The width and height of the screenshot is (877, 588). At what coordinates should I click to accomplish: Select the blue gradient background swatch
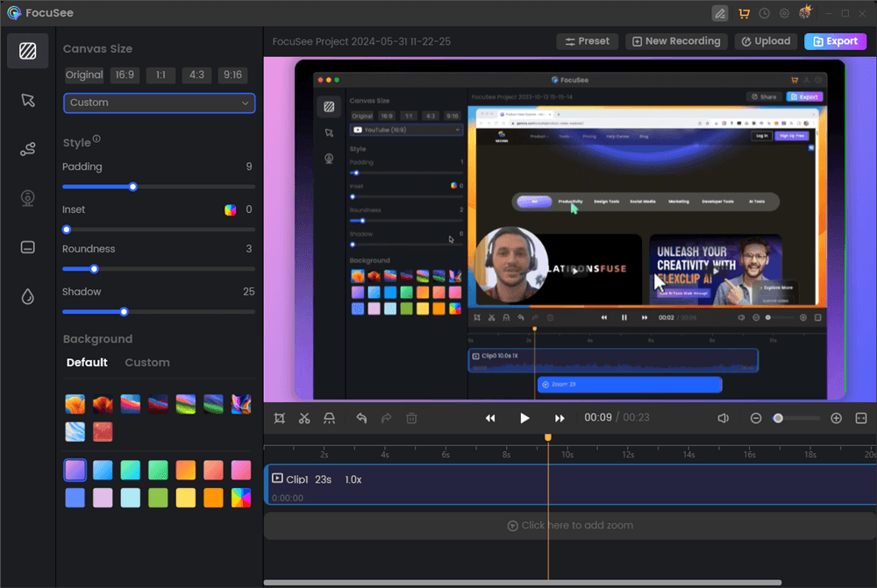[x=103, y=470]
